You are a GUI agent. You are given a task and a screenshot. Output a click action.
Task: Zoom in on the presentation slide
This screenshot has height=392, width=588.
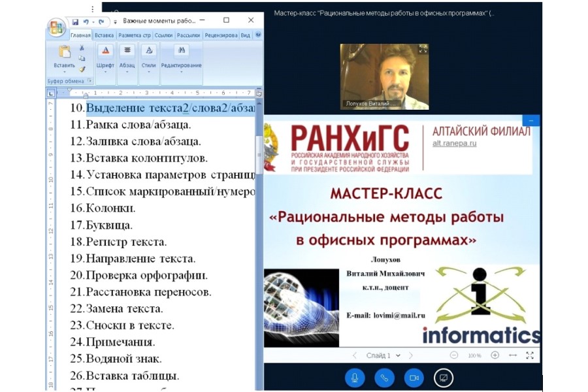[495, 355]
